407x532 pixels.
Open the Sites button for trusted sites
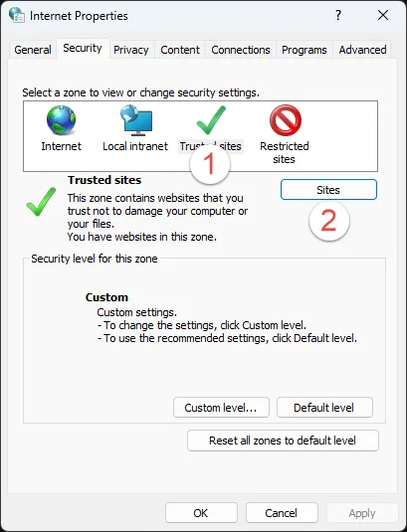point(328,190)
